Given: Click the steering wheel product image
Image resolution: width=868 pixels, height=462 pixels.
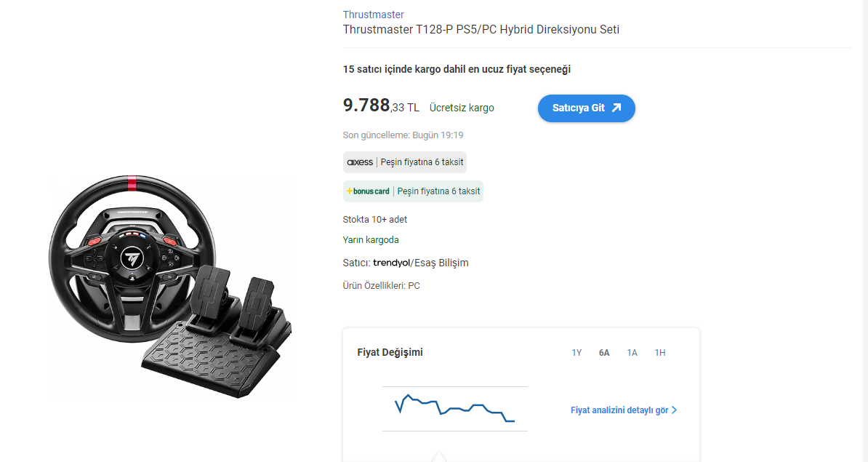Looking at the screenshot, I should (170, 287).
